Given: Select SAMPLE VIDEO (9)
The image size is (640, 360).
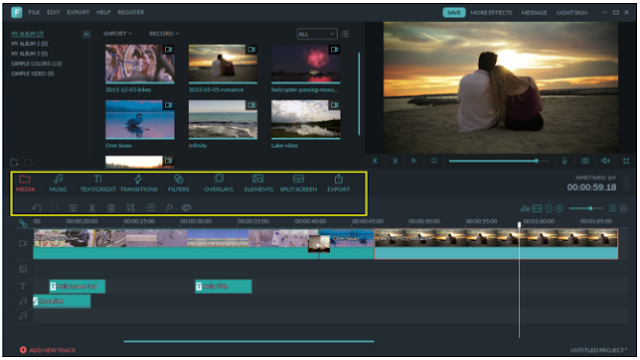Looking at the screenshot, I should tap(32, 73).
